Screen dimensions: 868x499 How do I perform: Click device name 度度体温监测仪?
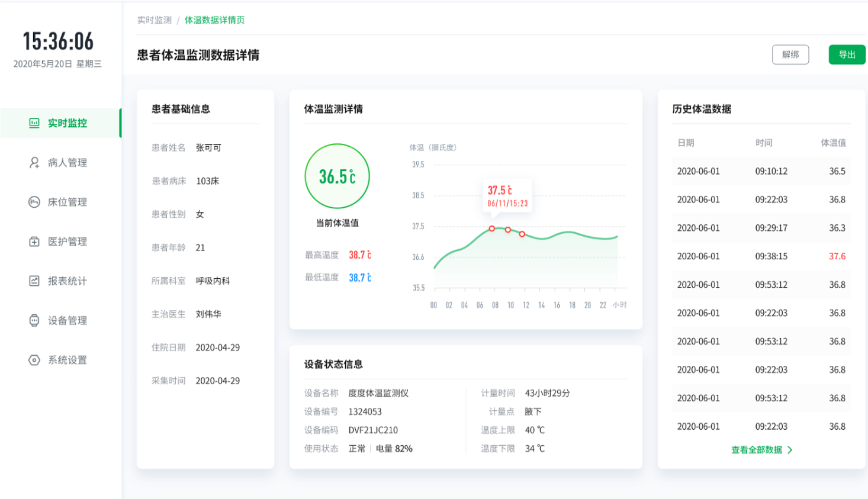tap(378, 393)
